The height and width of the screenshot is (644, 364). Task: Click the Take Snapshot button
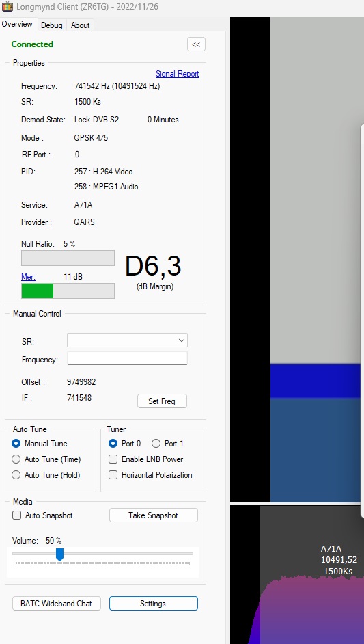[x=154, y=515]
